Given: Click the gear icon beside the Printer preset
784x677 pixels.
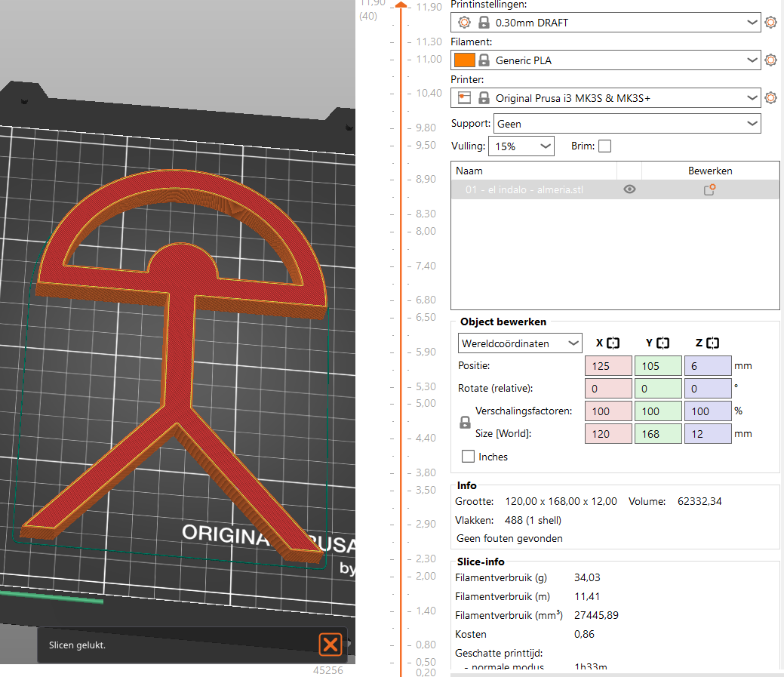Looking at the screenshot, I should point(770,98).
